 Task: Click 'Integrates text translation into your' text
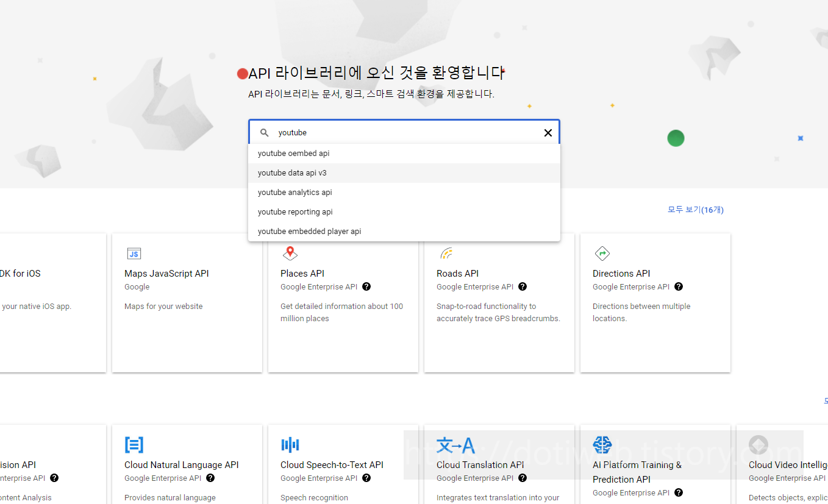[498, 498]
